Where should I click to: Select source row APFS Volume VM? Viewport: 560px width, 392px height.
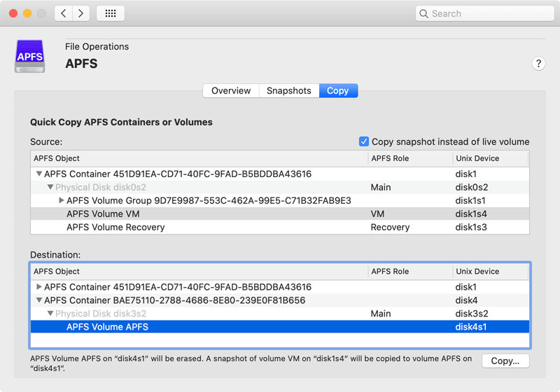(280, 214)
